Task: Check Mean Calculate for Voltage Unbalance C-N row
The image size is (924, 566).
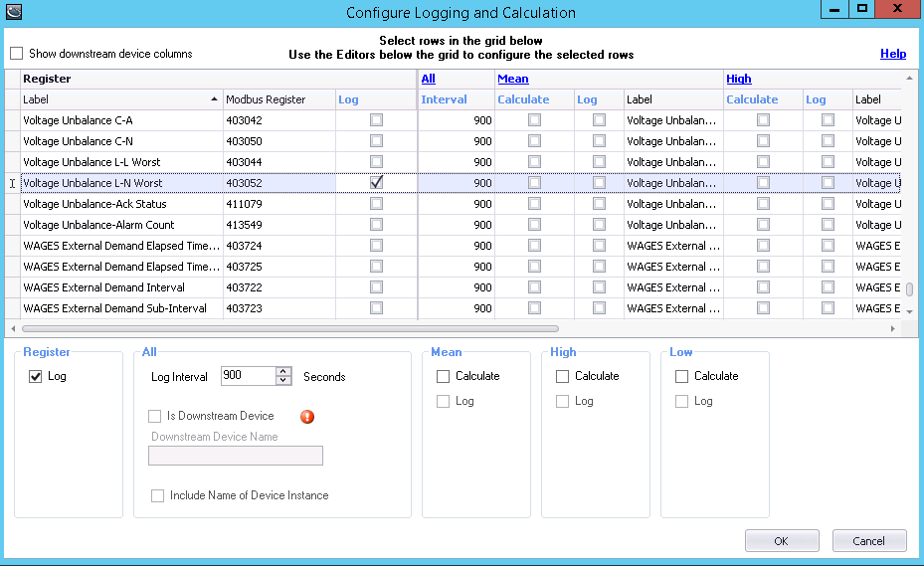Action: pos(534,141)
